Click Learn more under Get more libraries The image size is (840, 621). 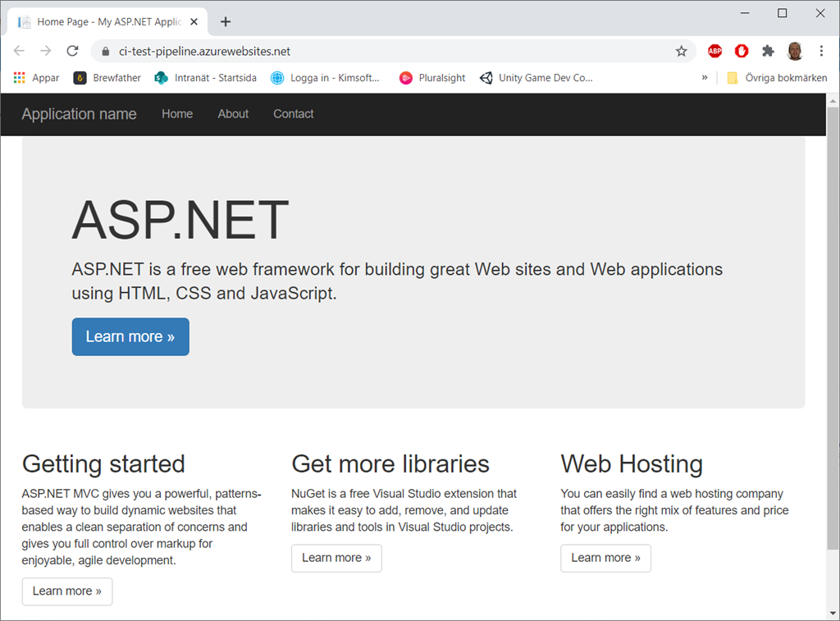pyautogui.click(x=336, y=559)
